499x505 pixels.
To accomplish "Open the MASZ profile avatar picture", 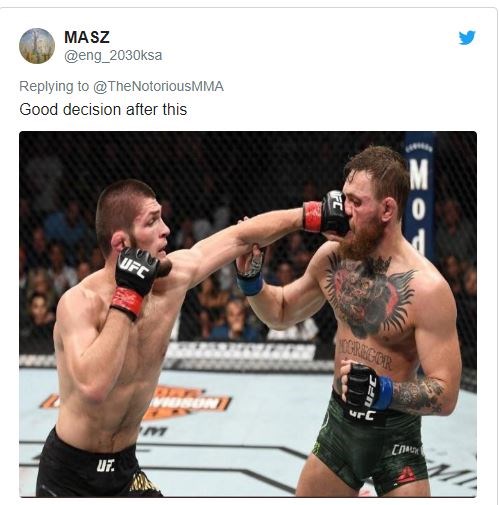I will pos(37,46).
